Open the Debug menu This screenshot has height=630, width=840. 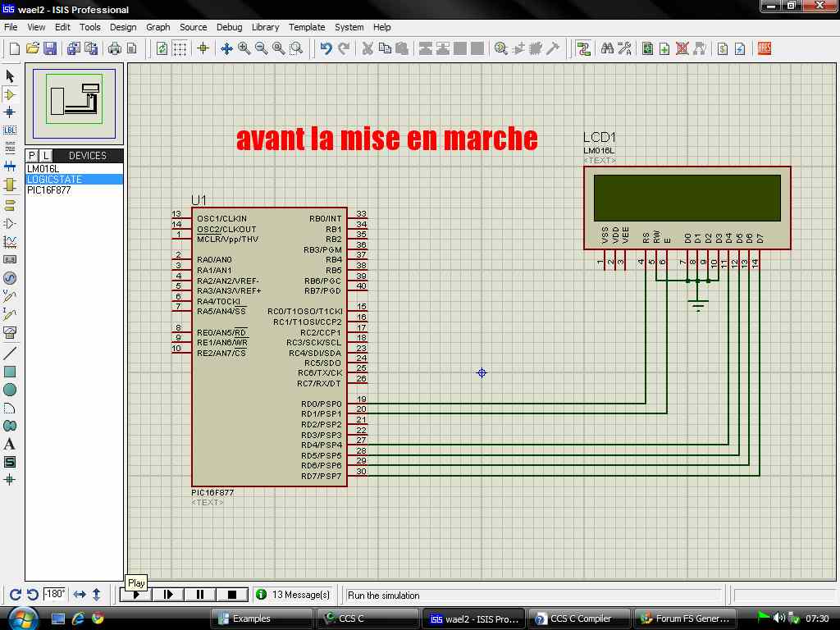[x=230, y=27]
